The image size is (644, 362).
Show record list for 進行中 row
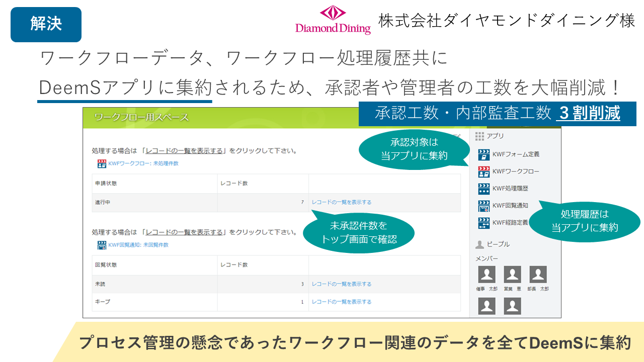point(341,203)
